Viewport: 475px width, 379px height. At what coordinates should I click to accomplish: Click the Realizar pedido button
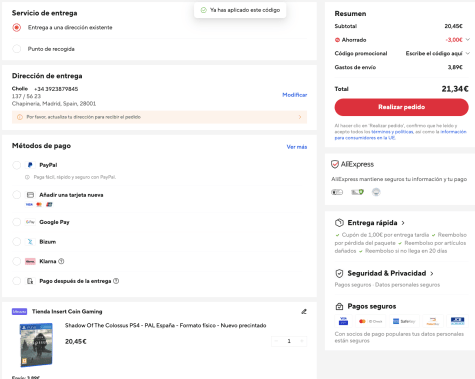401,107
